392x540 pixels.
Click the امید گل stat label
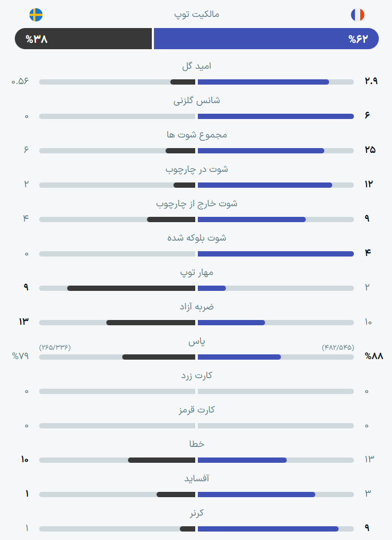coord(196,66)
